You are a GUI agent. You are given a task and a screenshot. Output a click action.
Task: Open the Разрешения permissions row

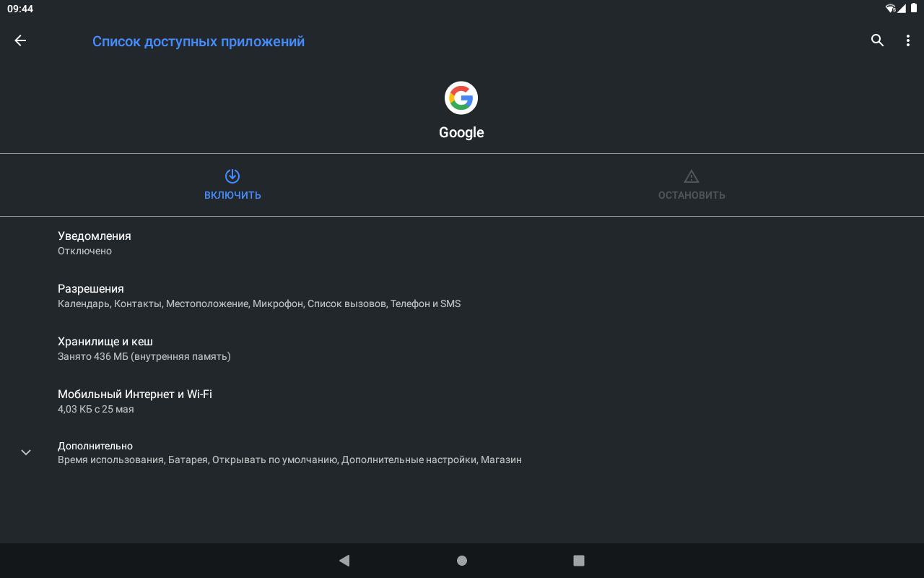(462, 296)
